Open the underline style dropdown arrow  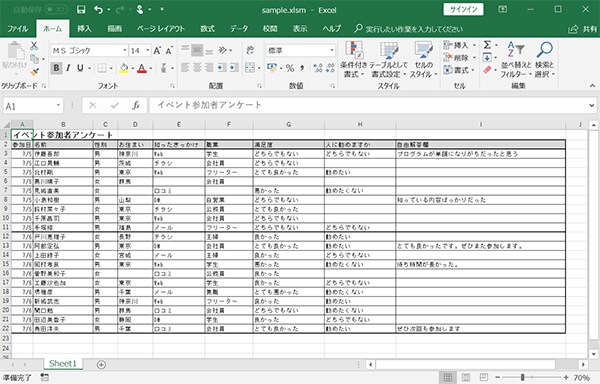tap(90, 68)
